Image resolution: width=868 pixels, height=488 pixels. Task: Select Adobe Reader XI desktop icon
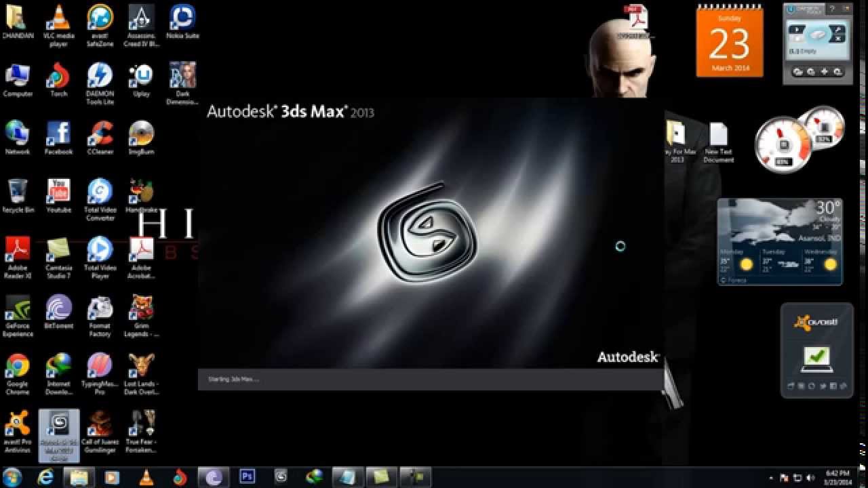coord(18,258)
